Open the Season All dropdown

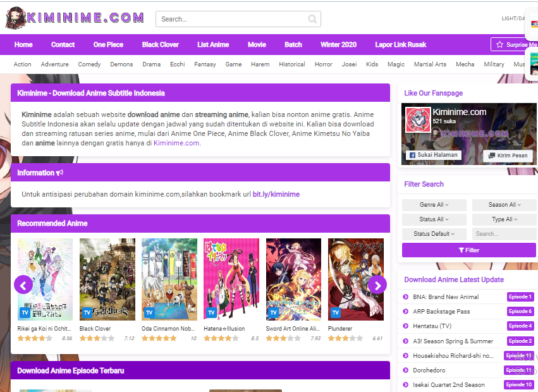(504, 205)
